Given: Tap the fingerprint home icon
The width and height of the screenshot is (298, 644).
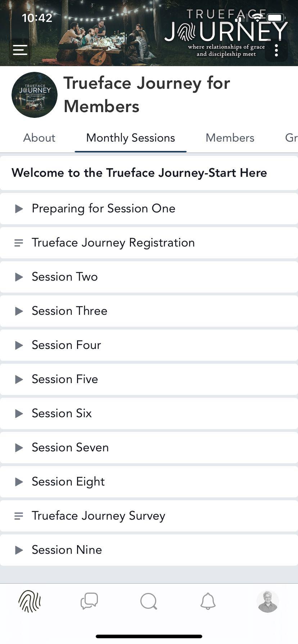Looking at the screenshot, I should [30, 601].
